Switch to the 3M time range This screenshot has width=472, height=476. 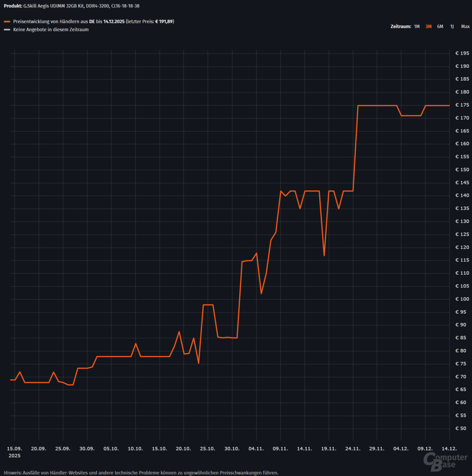[428, 26]
